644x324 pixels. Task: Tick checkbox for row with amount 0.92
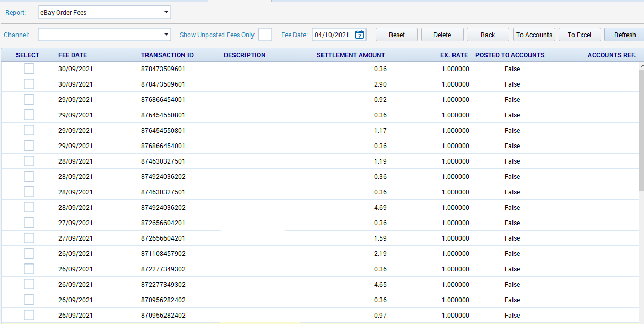(x=29, y=99)
